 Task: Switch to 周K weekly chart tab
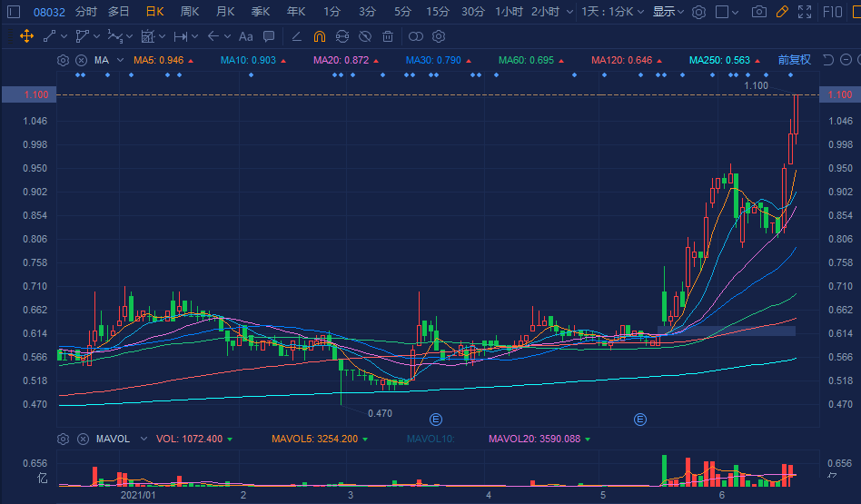pyautogui.click(x=190, y=12)
